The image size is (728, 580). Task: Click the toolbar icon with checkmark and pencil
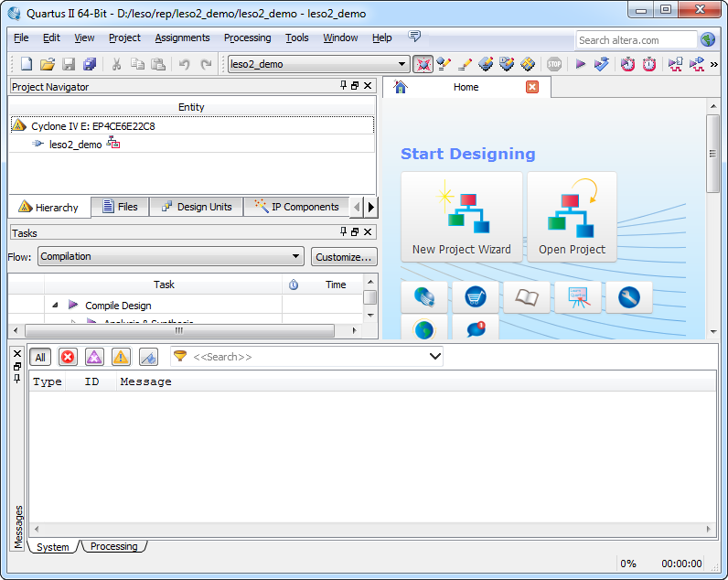coord(444,64)
